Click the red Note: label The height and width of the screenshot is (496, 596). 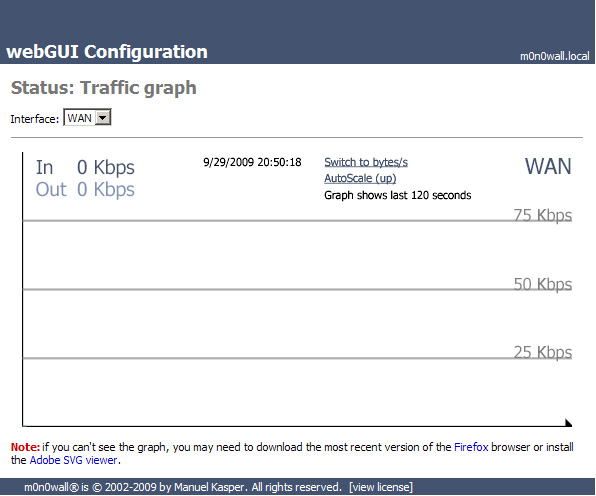click(x=25, y=447)
